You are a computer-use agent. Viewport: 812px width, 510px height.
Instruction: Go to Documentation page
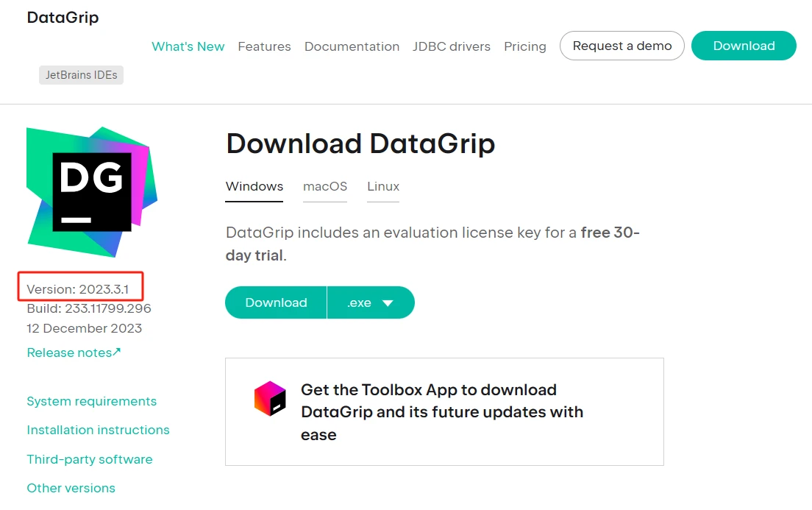pos(352,46)
